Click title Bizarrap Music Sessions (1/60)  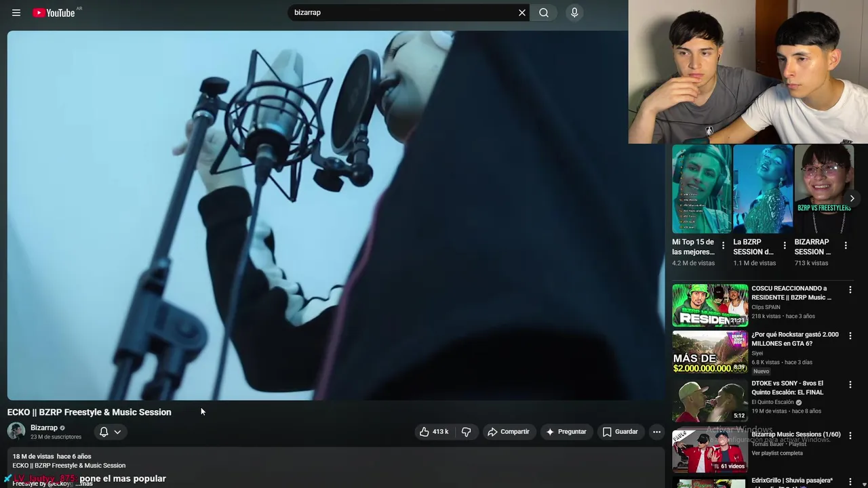pyautogui.click(x=796, y=434)
